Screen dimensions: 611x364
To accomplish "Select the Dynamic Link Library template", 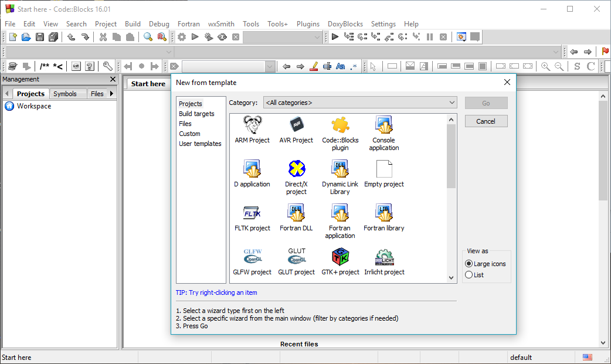I will [x=340, y=178].
